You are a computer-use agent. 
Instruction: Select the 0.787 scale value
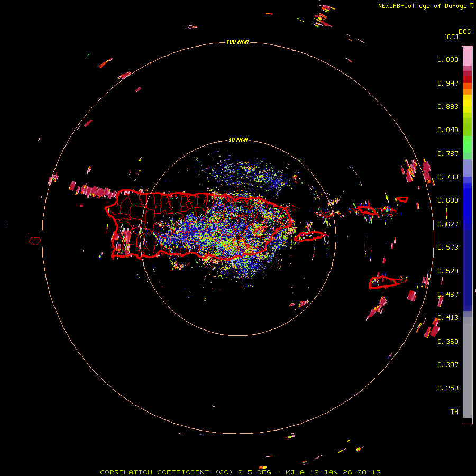pyautogui.click(x=448, y=153)
